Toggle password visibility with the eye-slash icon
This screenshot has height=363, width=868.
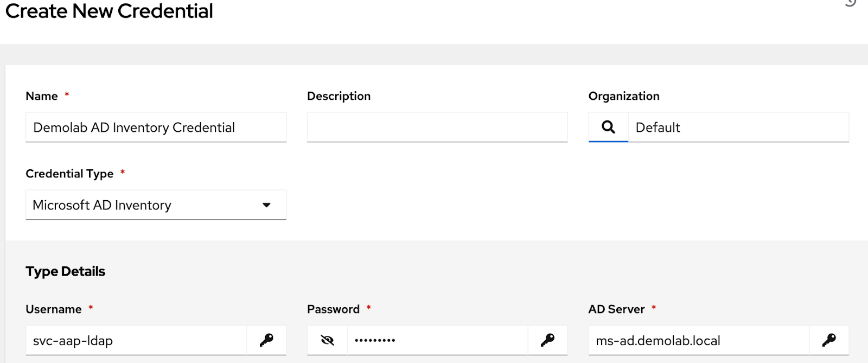(327, 340)
